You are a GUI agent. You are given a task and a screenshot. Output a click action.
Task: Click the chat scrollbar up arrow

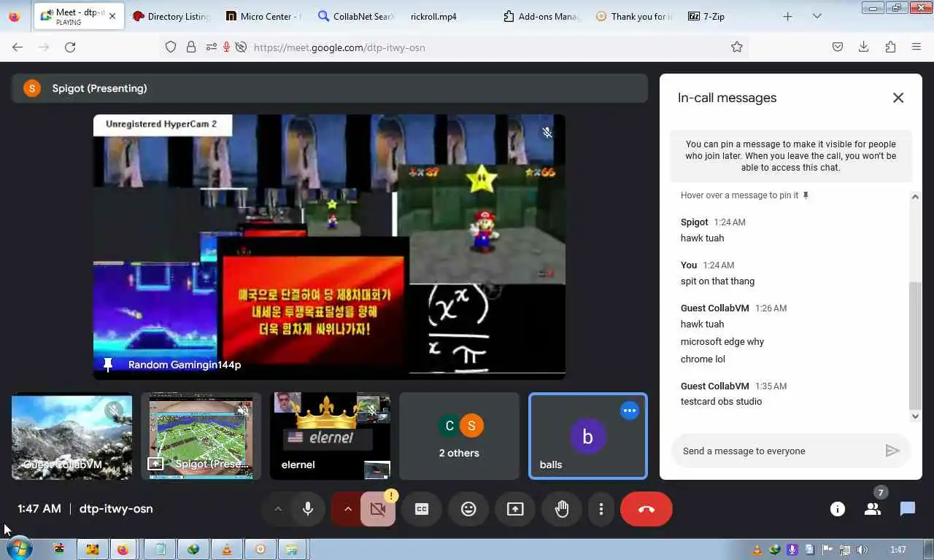coord(916,197)
